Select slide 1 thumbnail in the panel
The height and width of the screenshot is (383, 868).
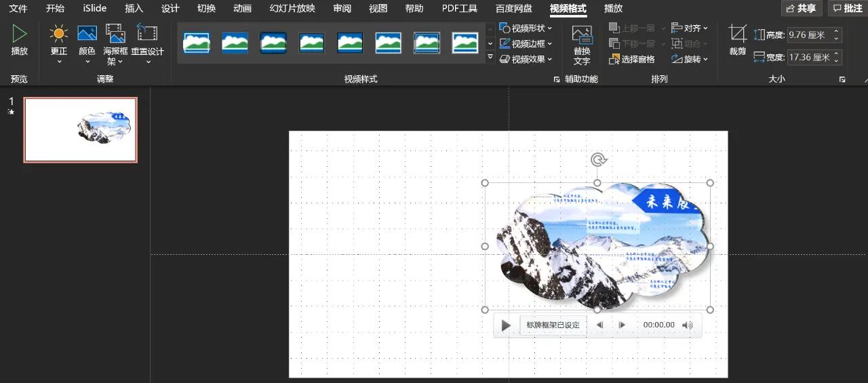pos(80,129)
